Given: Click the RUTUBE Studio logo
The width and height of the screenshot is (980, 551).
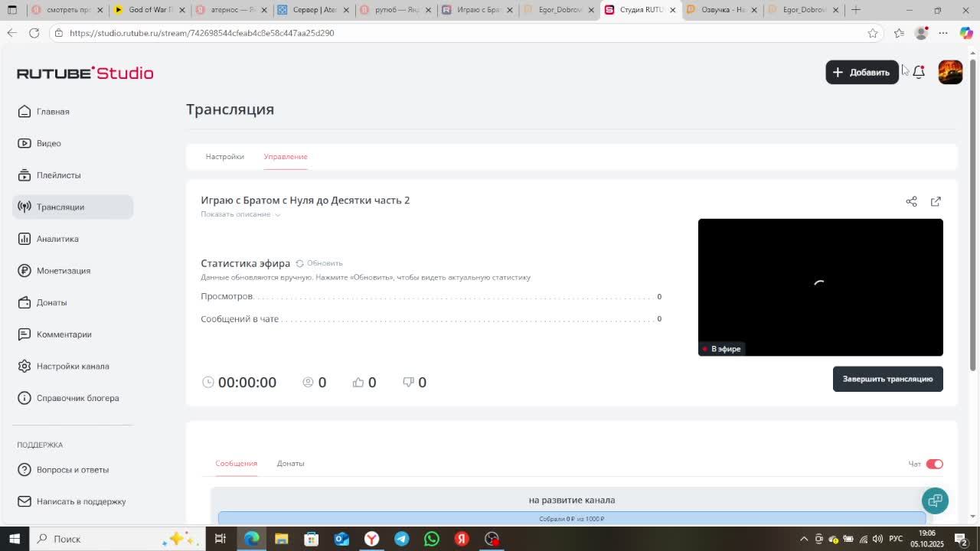Looking at the screenshot, I should (x=85, y=73).
